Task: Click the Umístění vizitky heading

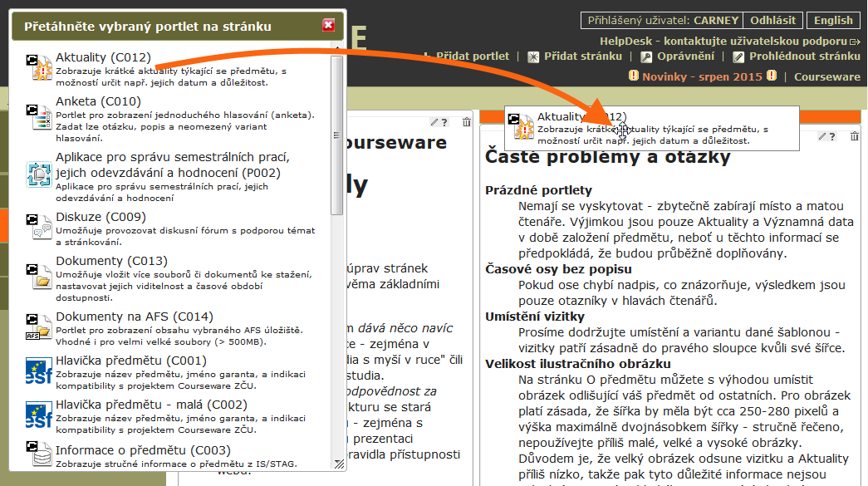Action: [535, 317]
